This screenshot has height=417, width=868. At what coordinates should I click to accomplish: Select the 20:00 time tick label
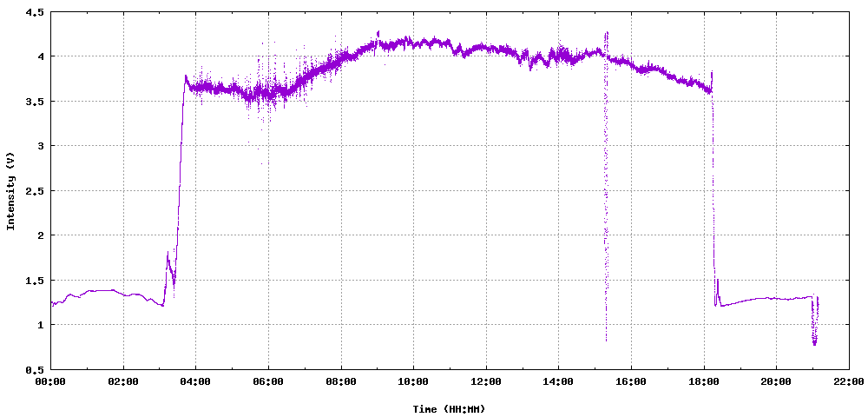click(776, 381)
